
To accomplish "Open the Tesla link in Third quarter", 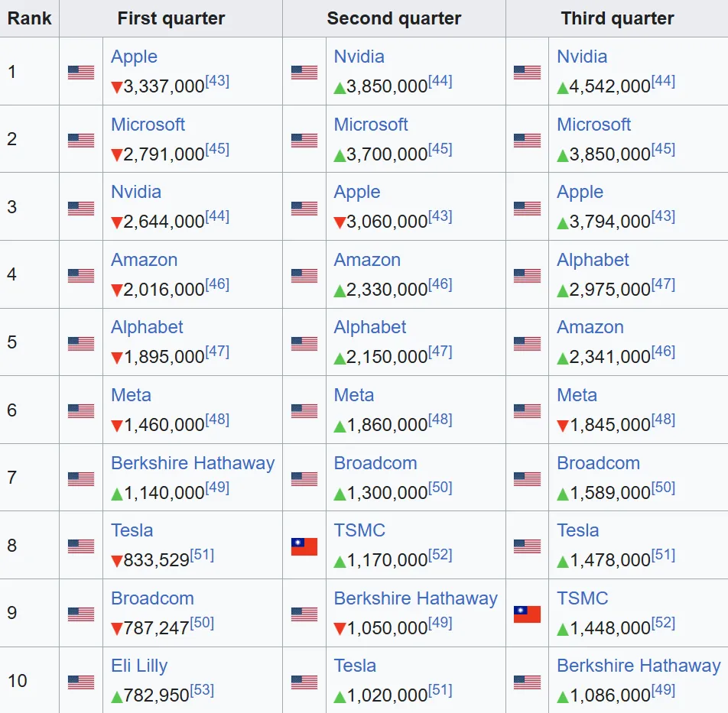I will (x=577, y=530).
